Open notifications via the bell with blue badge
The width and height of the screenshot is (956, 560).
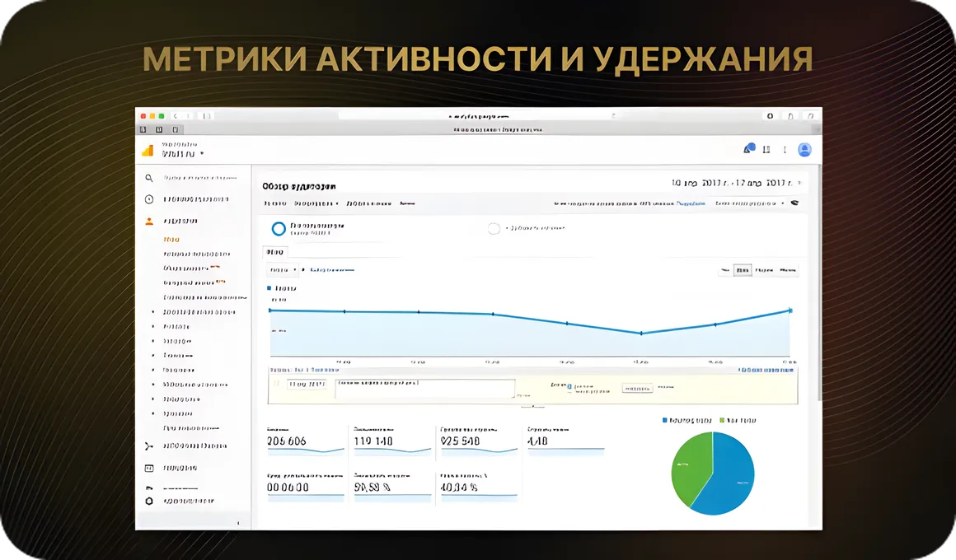point(748,149)
